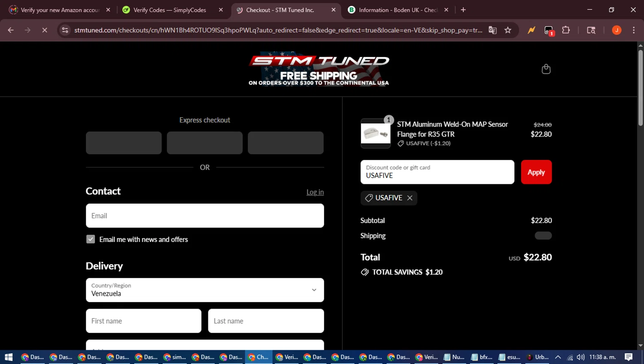
Task: Click the TOTAL SAVINGS $1.20 text
Action: (407, 272)
